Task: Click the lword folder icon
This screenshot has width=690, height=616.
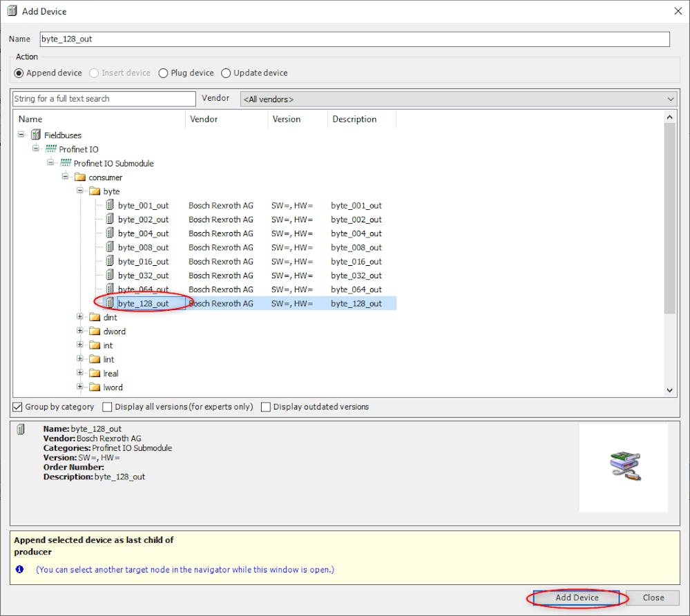Action: (x=95, y=387)
